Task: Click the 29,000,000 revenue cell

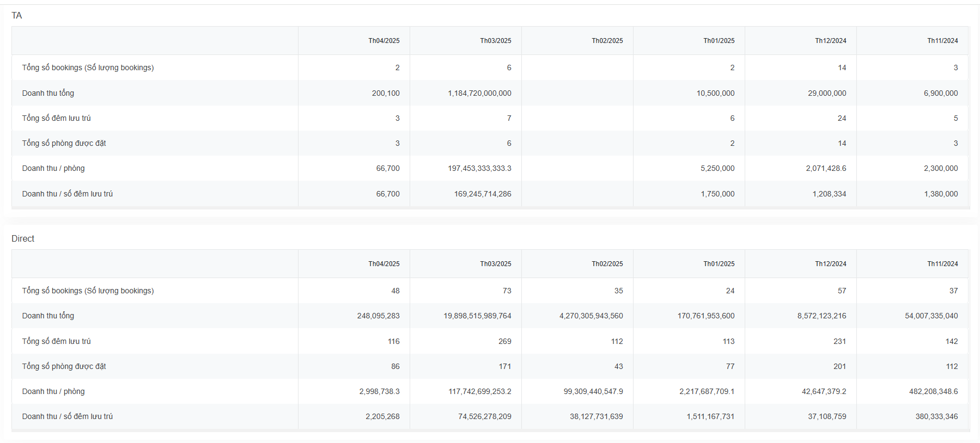Action: click(827, 93)
